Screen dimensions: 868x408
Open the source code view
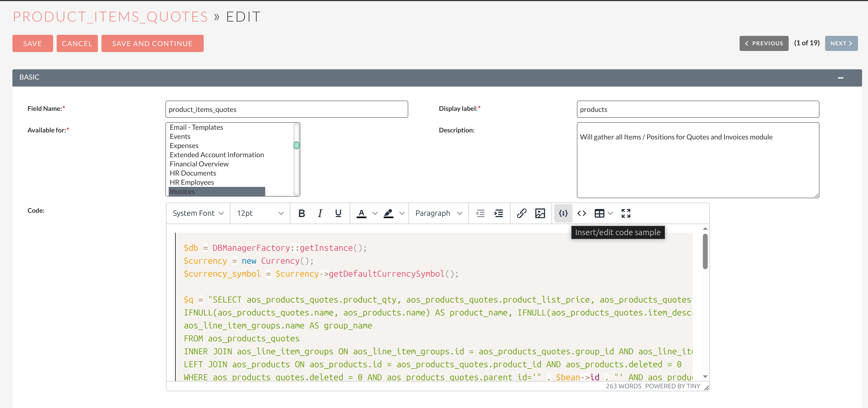click(581, 213)
